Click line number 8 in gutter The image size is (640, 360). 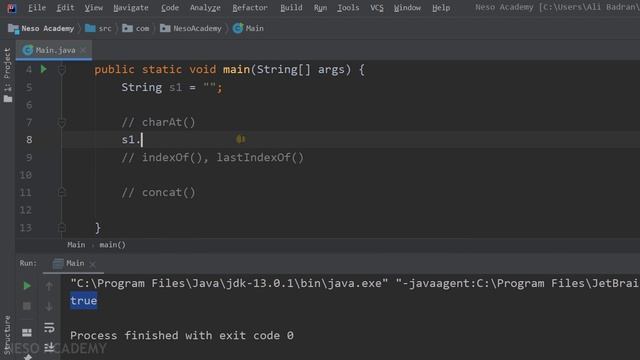click(x=29, y=140)
